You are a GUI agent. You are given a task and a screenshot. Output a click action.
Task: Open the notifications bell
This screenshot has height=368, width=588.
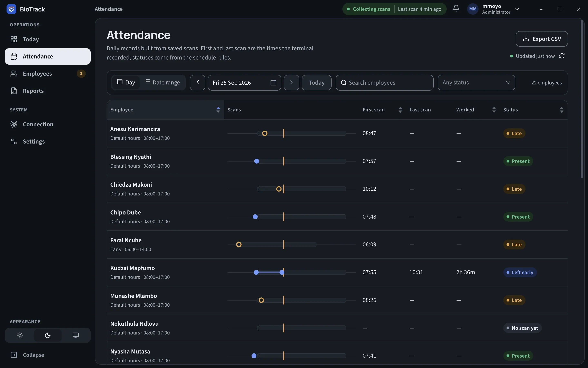(x=456, y=8)
